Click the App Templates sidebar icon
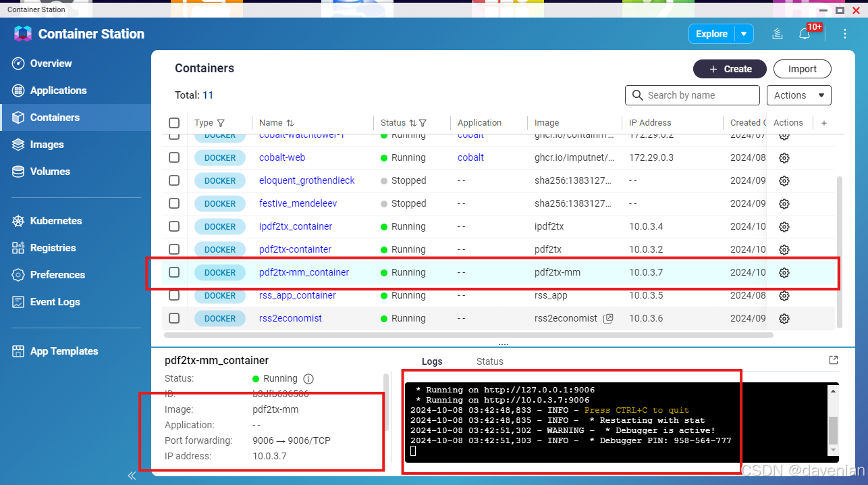This screenshot has width=868, height=485. click(18, 351)
